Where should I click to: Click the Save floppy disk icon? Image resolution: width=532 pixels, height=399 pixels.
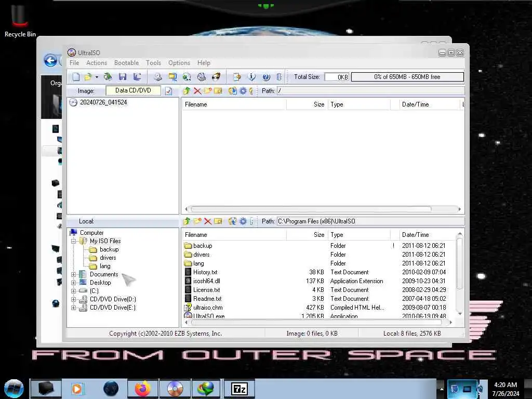tap(123, 77)
